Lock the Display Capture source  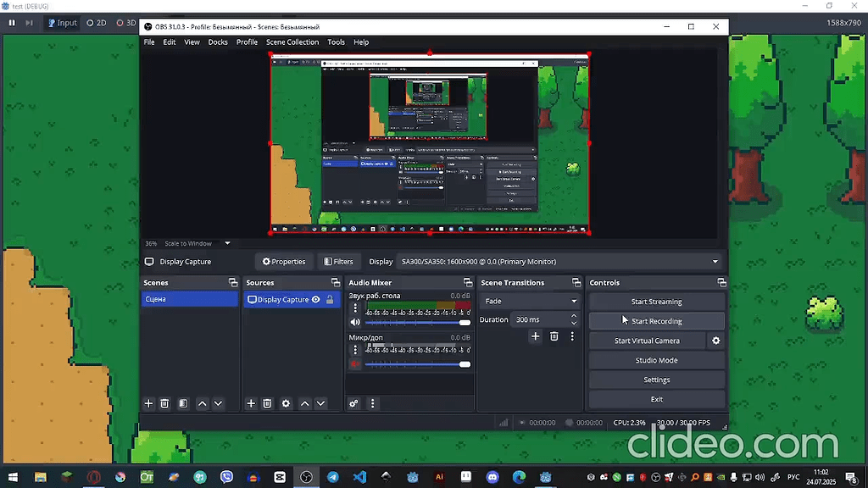[331, 299]
